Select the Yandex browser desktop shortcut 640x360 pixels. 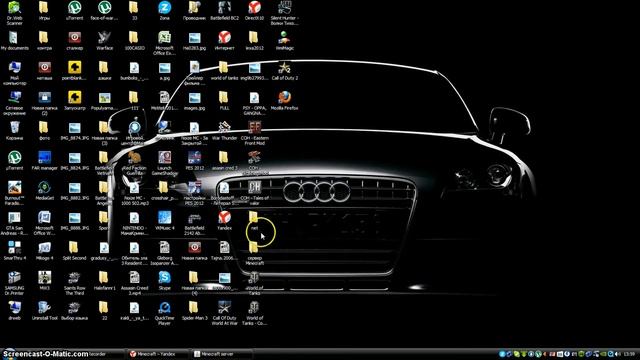(224, 221)
